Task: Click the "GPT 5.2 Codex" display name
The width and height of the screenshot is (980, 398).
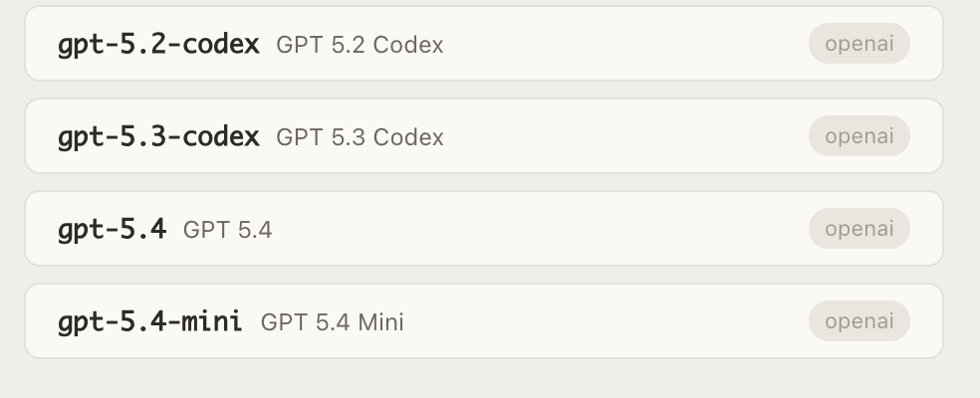Action: point(360,45)
